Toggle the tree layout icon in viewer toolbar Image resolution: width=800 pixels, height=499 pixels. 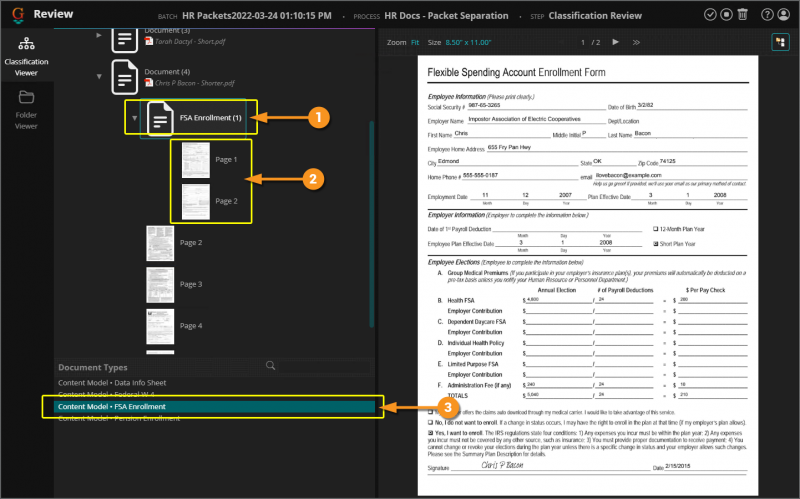pyautogui.click(x=780, y=42)
